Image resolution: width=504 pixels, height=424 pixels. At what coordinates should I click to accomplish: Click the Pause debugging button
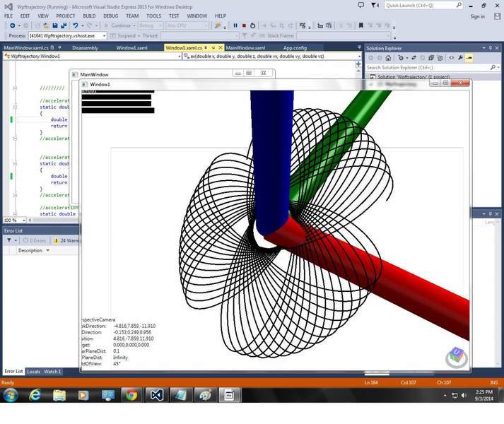click(235, 25)
